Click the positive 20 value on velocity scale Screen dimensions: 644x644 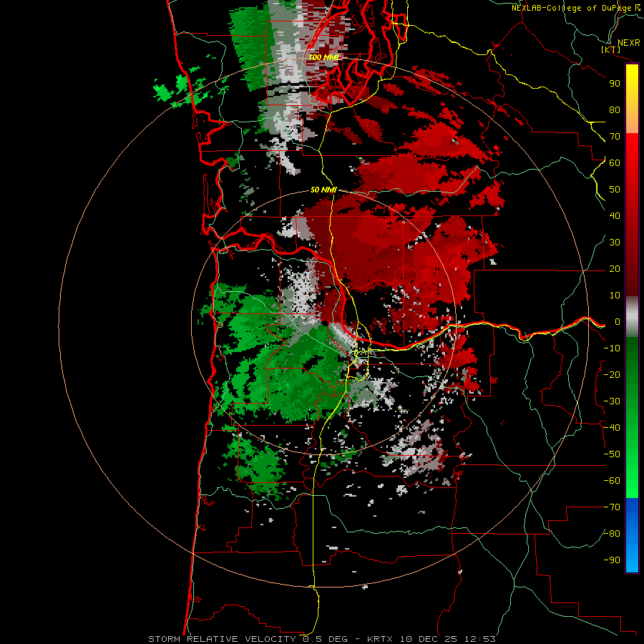point(615,269)
